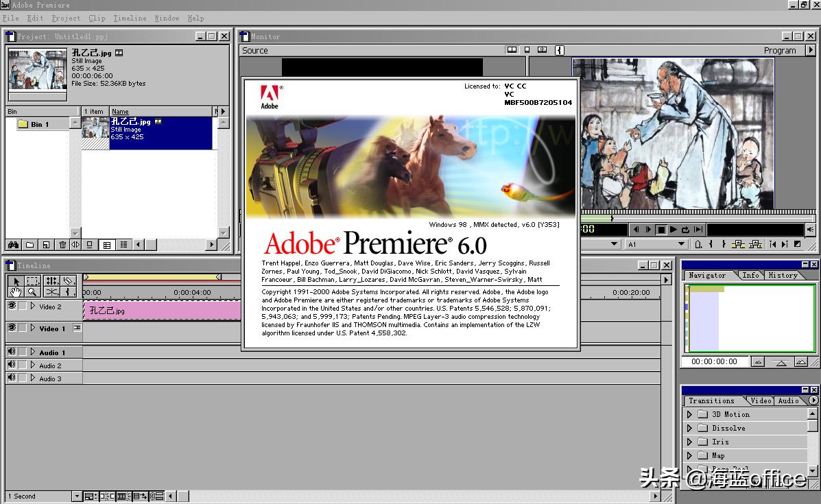Select Bin 1 in the Project window
The width and height of the screenshot is (821, 504).
coord(40,124)
